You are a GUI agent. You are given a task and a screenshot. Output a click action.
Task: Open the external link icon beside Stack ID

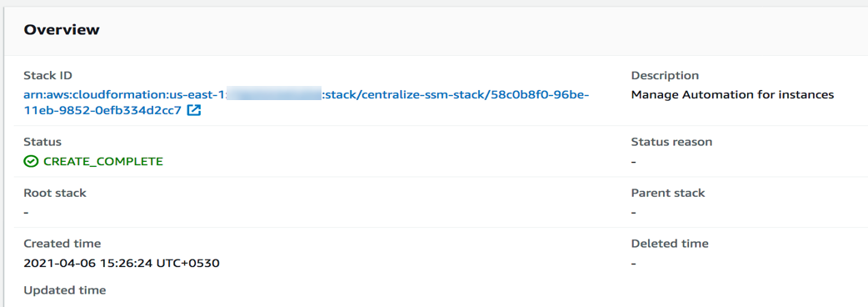click(194, 110)
